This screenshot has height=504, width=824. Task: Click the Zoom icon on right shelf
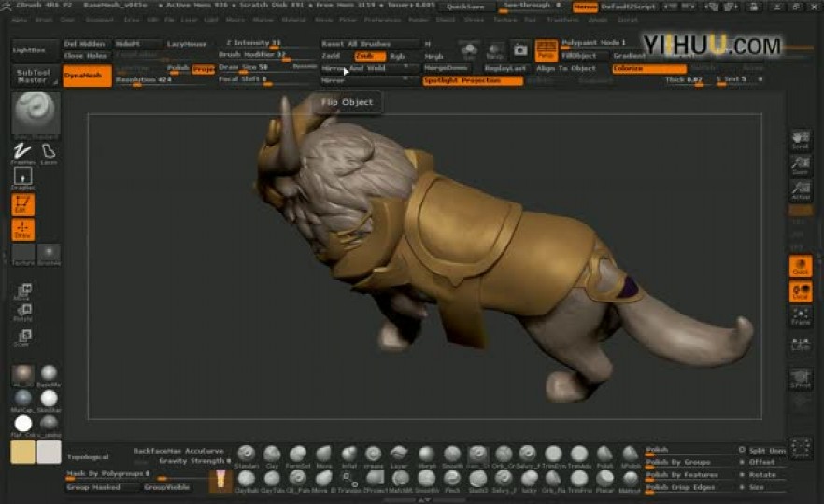point(801,165)
